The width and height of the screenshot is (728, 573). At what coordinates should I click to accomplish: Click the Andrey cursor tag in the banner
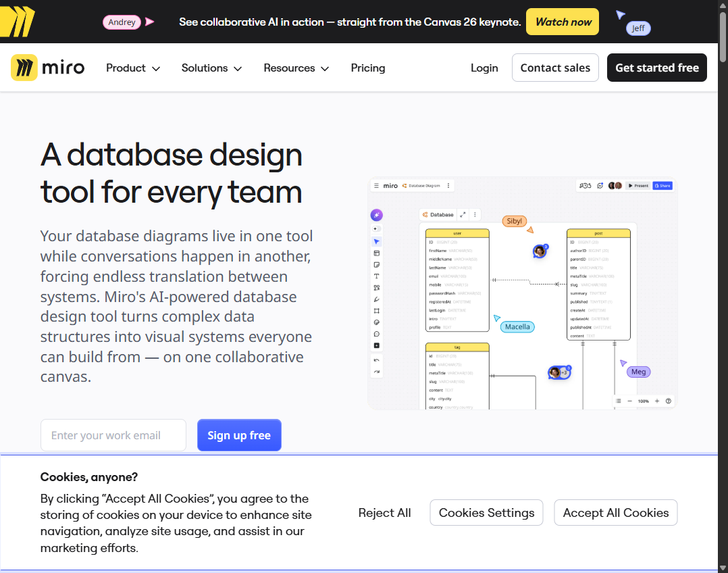coord(122,22)
